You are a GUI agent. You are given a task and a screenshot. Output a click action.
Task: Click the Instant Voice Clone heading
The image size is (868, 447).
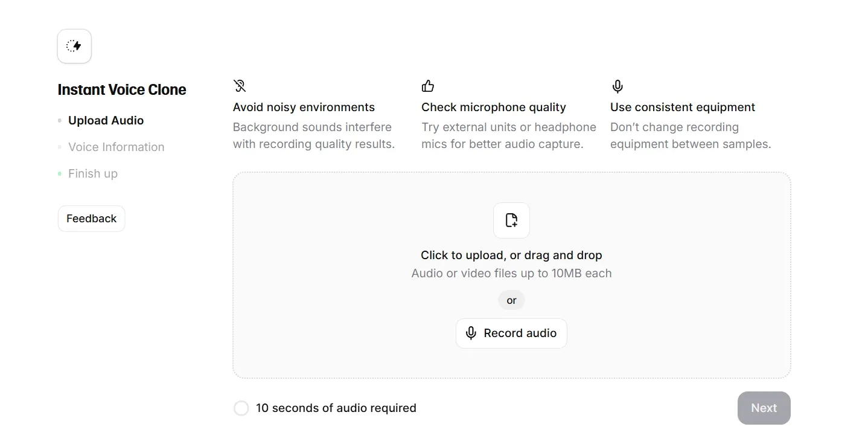122,90
